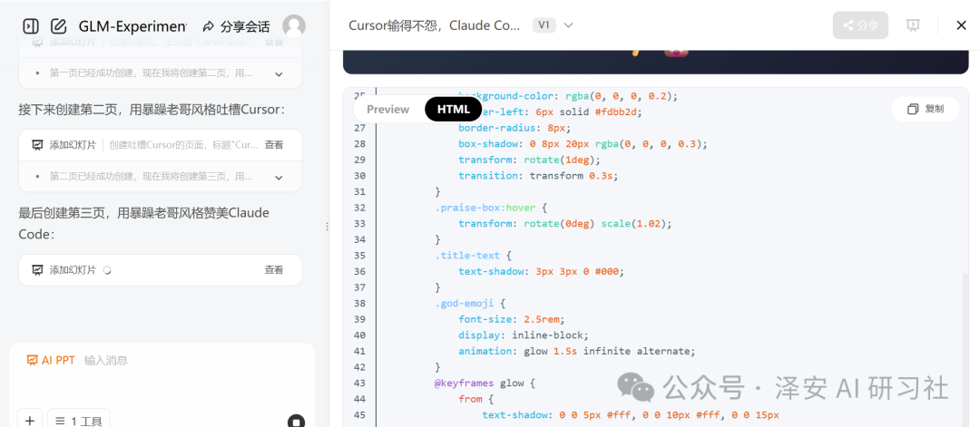Click the GLM-Experiment title
Viewport: 980px width, 427px height.
coord(132,26)
